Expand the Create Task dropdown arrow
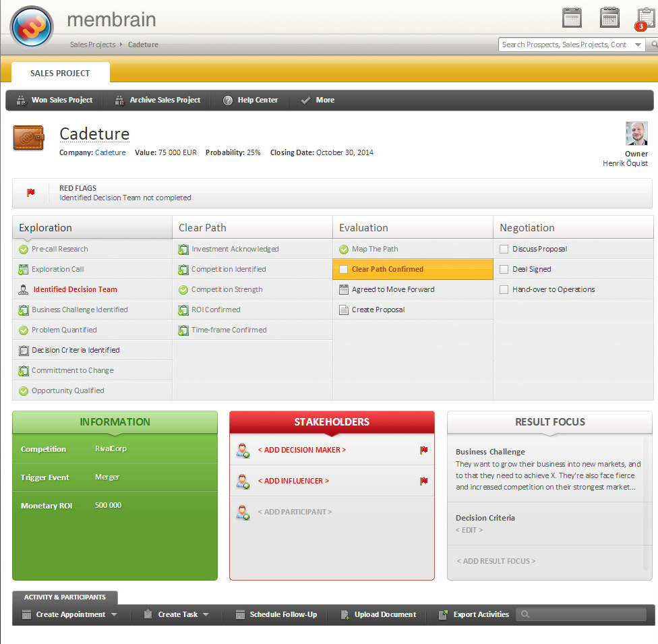The height and width of the screenshot is (644, 658). click(206, 614)
